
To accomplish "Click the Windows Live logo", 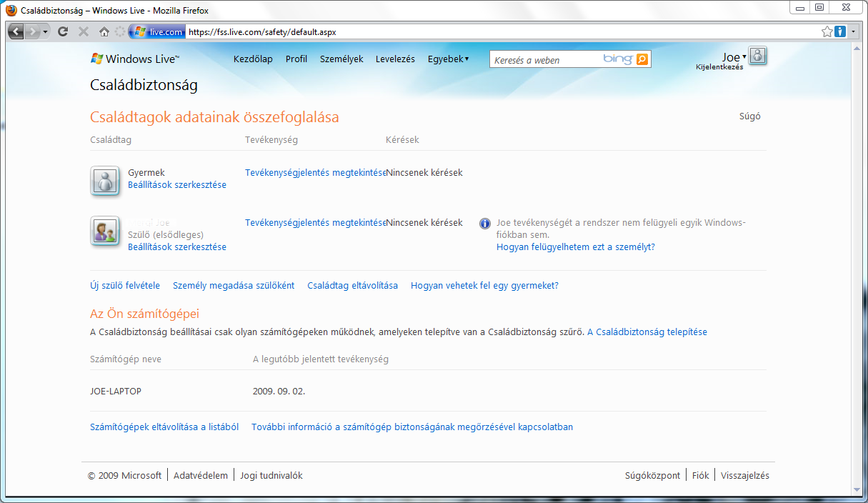I will [135, 59].
